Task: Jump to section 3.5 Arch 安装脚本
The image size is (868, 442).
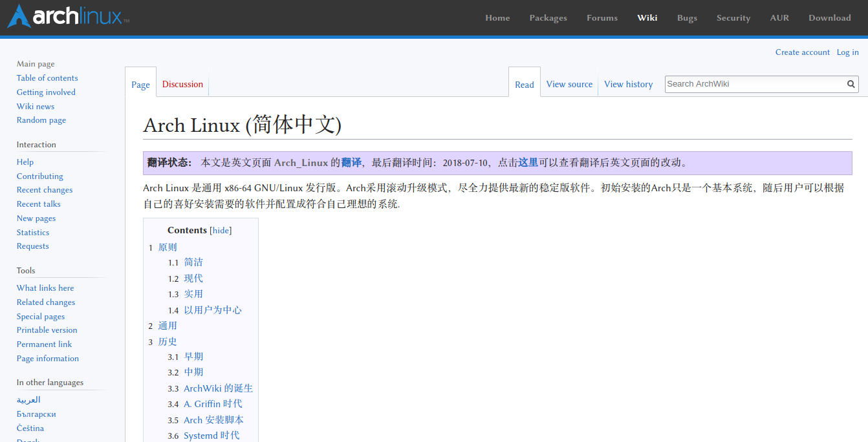Action: 213,420
